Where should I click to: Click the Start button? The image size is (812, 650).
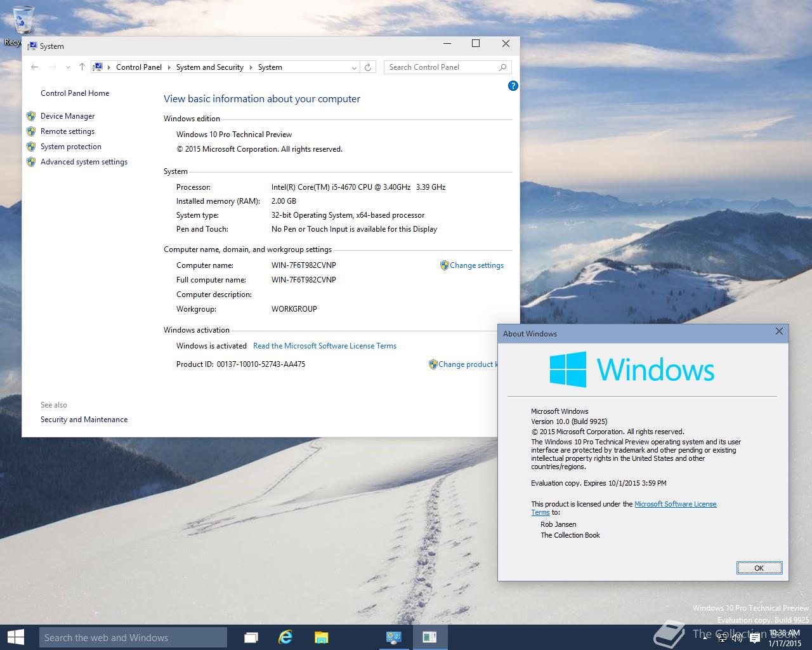15,637
